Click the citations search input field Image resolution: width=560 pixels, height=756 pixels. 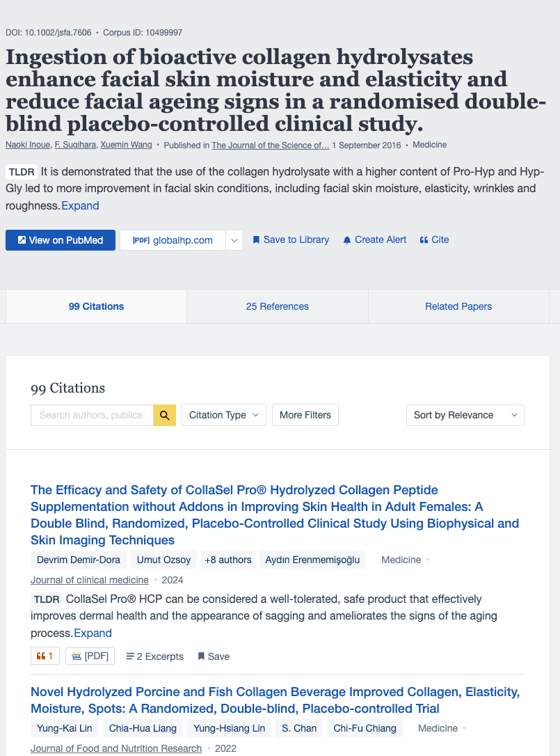coord(92,415)
